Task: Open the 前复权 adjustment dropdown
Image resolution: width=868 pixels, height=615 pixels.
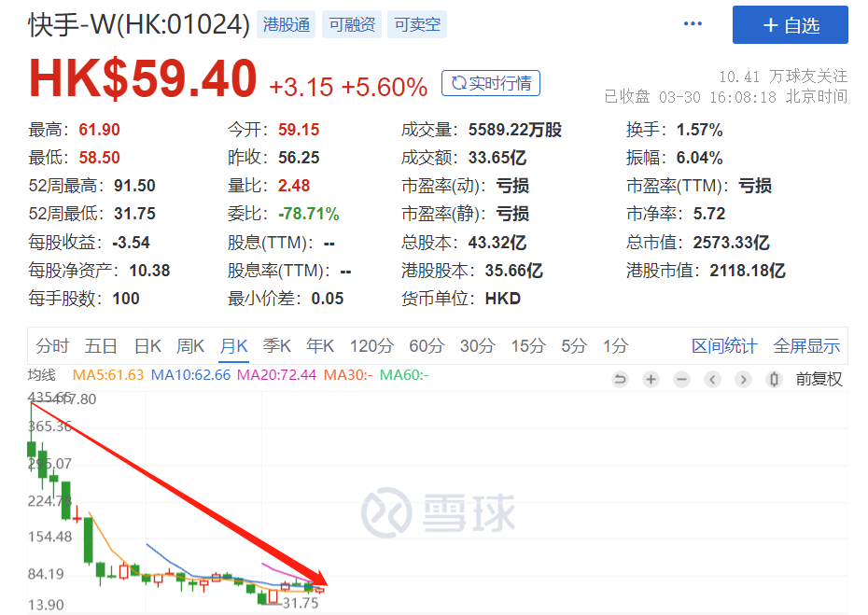Action: click(819, 379)
